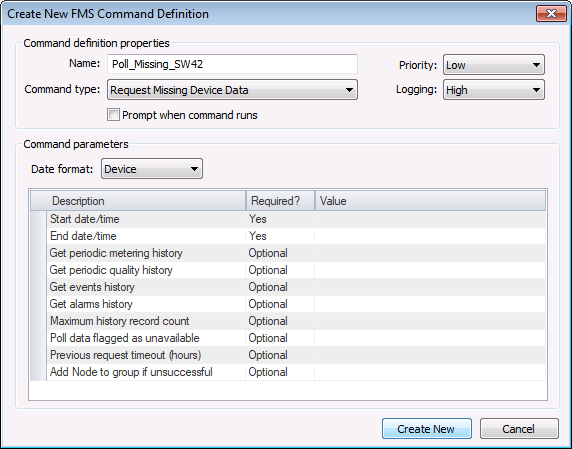Select Get events history row
Viewport: 572px width, 449px height.
tap(288, 287)
